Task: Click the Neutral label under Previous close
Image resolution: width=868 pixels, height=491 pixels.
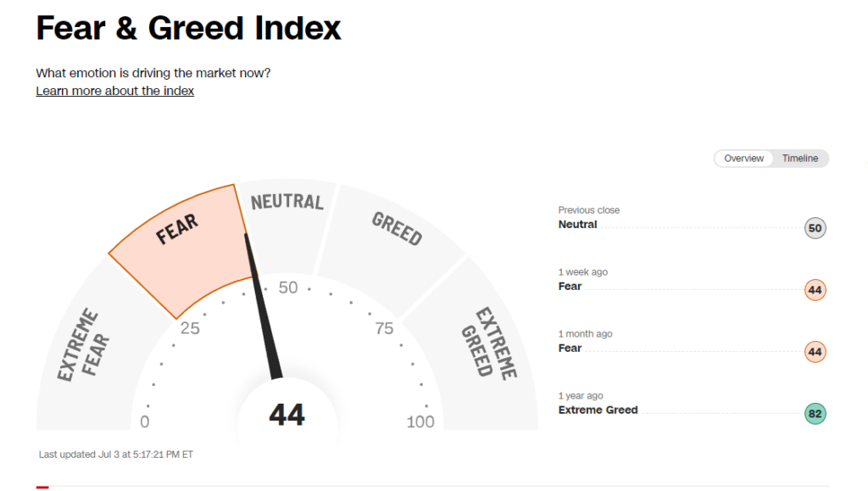Action: 577,224
